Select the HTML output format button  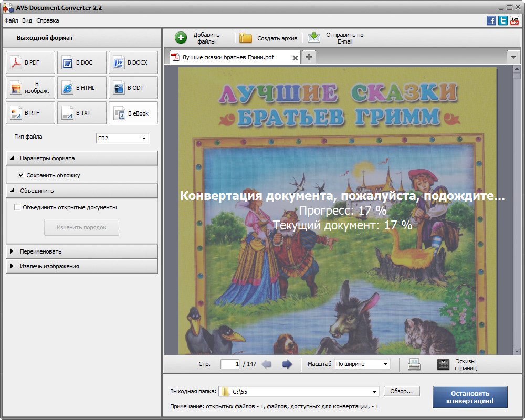[x=82, y=88]
